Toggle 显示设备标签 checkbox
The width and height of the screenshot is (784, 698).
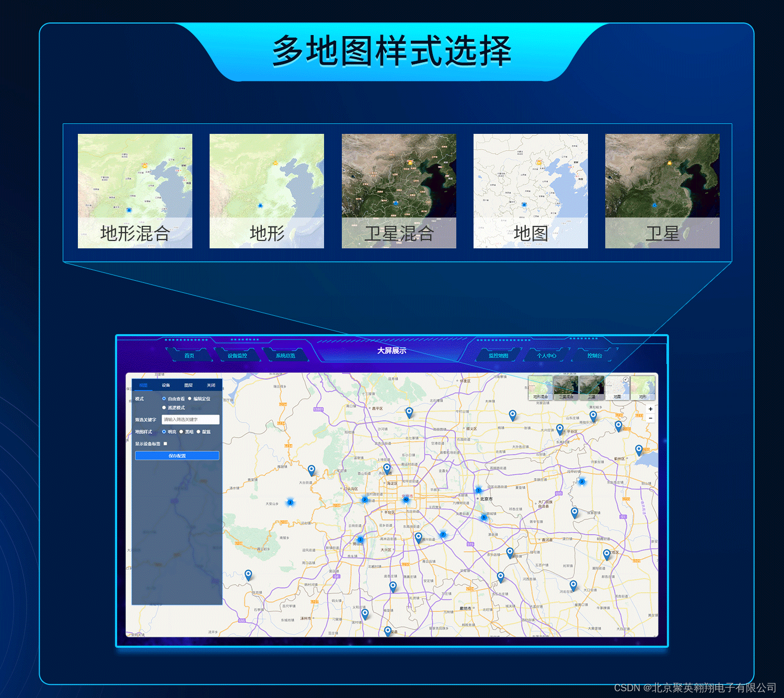165,443
